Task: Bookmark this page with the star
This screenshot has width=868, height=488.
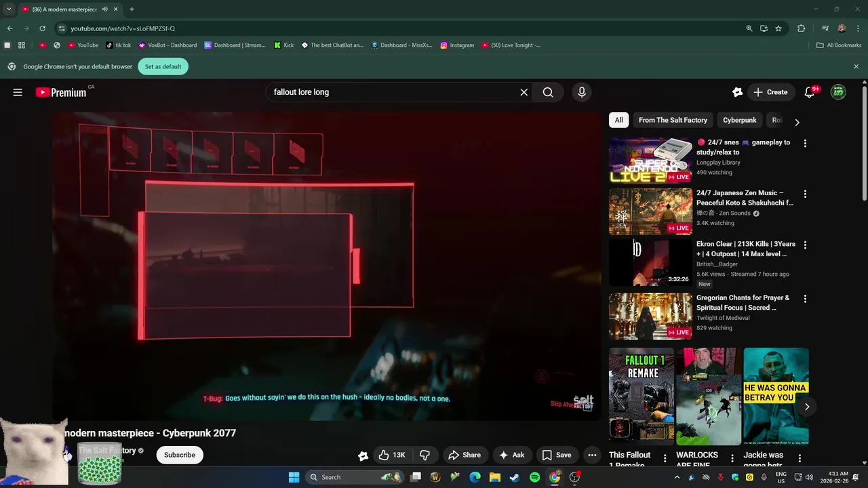Action: click(x=778, y=28)
